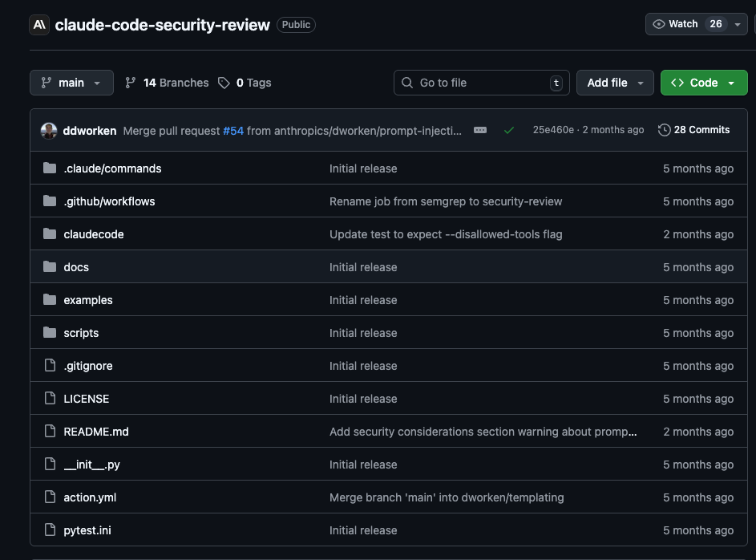Click the Go to file search field

481,83
